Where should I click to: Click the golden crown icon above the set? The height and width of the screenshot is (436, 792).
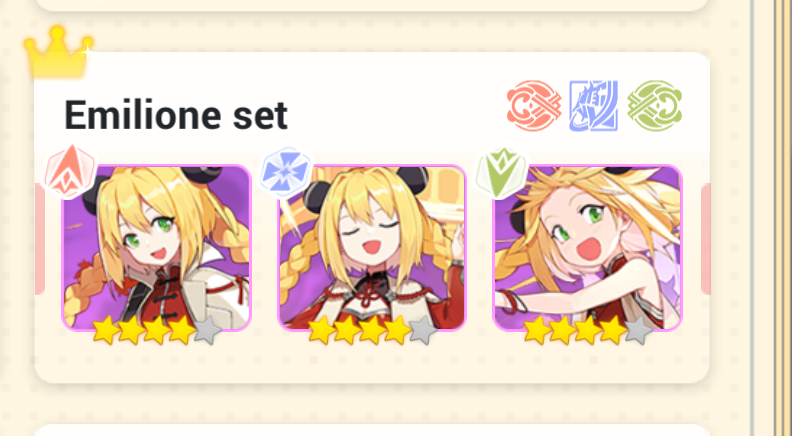click(x=58, y=53)
